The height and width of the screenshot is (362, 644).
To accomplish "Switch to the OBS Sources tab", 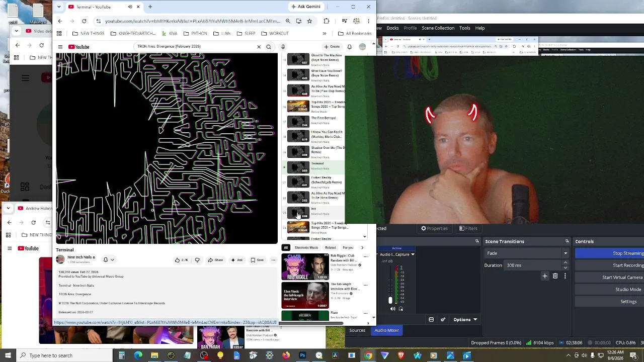I will [357, 330].
